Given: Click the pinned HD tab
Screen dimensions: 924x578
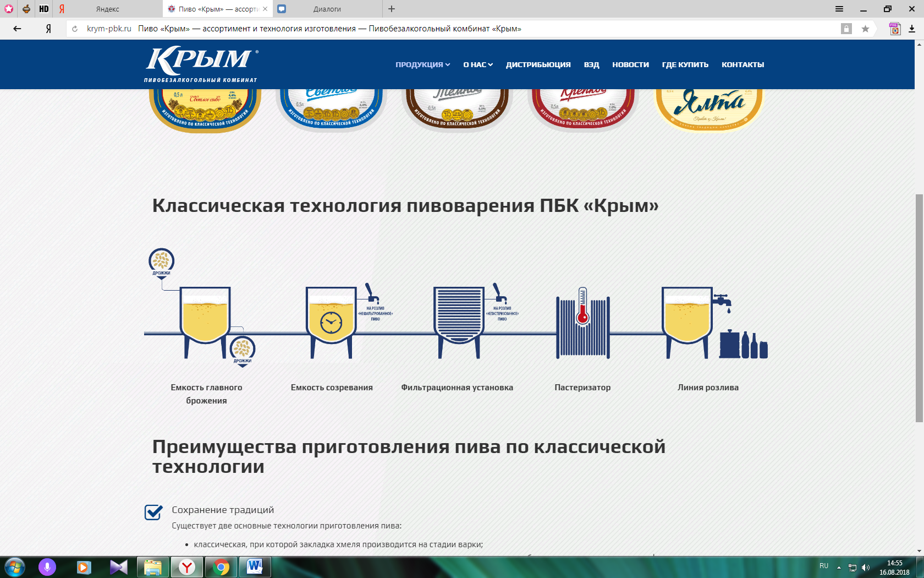Looking at the screenshot, I should click(44, 9).
